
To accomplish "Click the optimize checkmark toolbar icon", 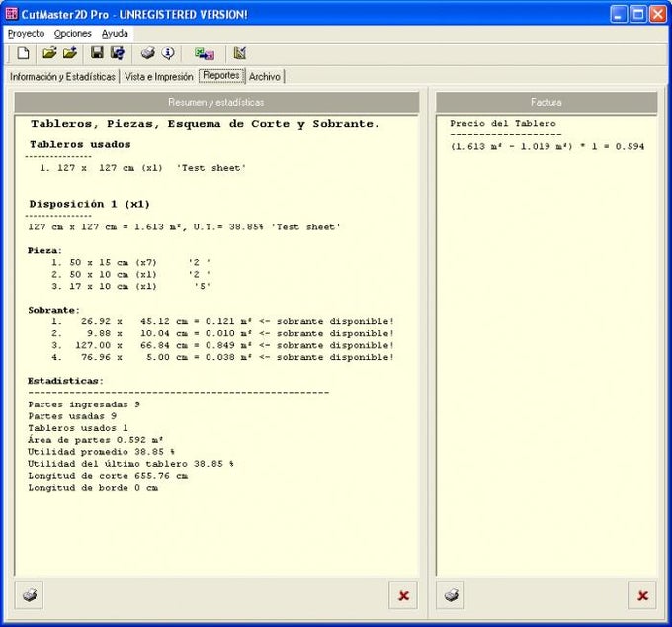I will click(239, 53).
